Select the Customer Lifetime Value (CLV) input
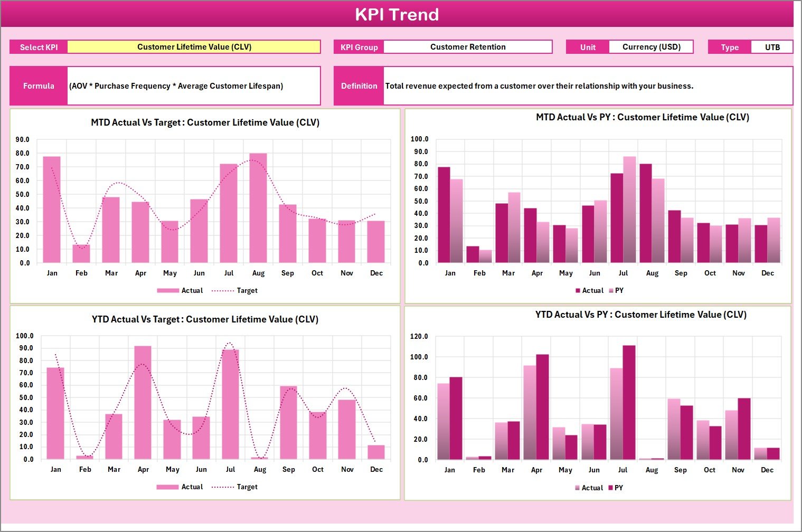Viewport: 802px width, 532px height. coord(195,46)
